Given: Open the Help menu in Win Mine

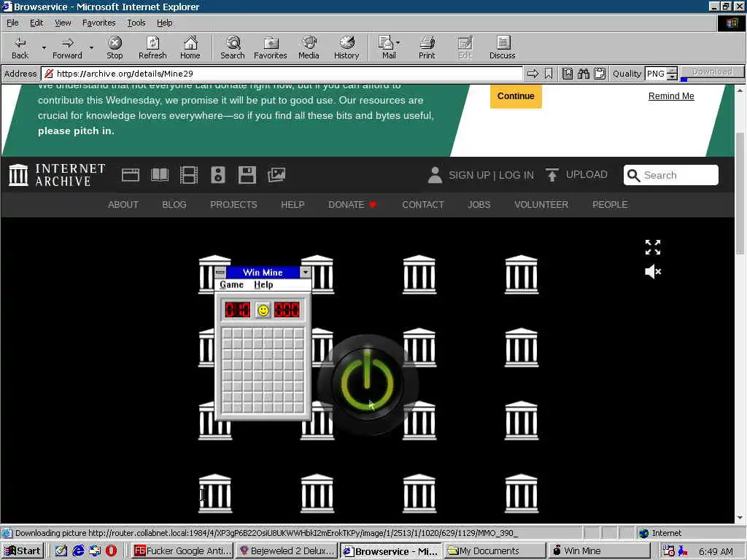Looking at the screenshot, I should 263,285.
